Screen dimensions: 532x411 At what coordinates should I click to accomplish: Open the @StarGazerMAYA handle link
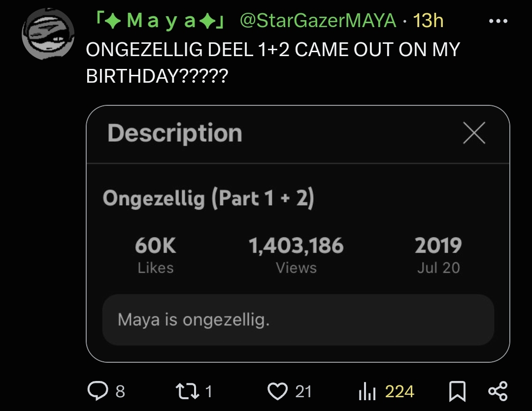pos(318,21)
